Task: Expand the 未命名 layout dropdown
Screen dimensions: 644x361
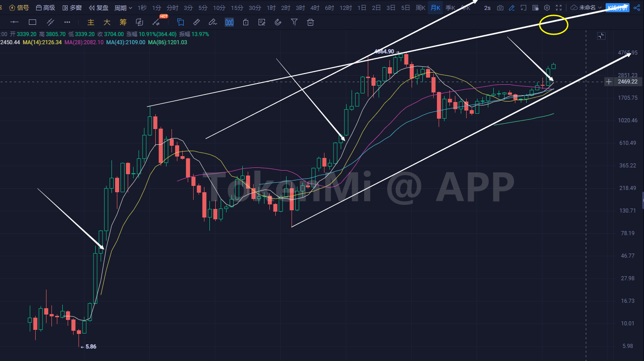Action: 586,8
